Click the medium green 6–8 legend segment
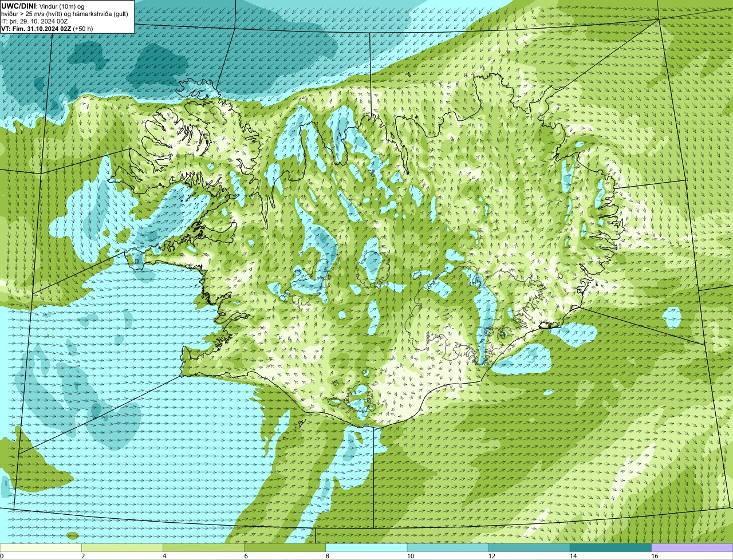 pos(285,547)
